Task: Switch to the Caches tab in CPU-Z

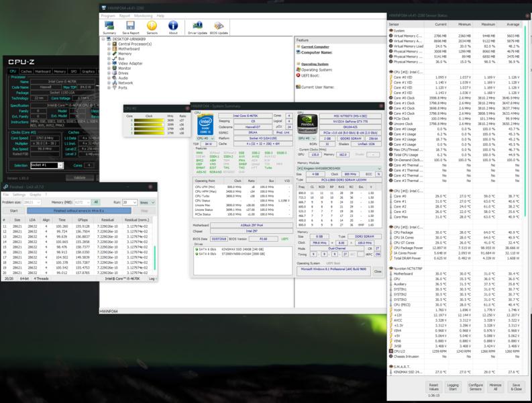Action: tap(26, 71)
